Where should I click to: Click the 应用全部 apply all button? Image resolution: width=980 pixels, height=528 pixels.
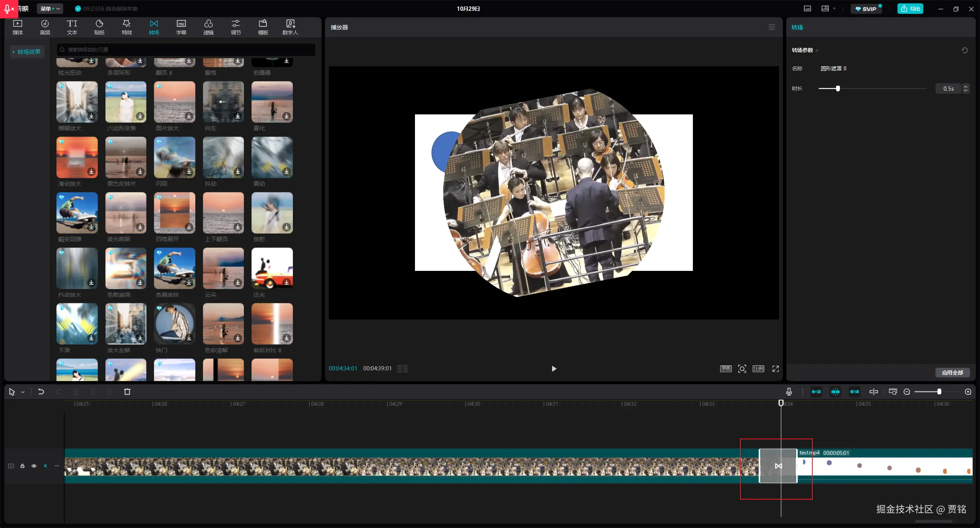pyautogui.click(x=952, y=373)
